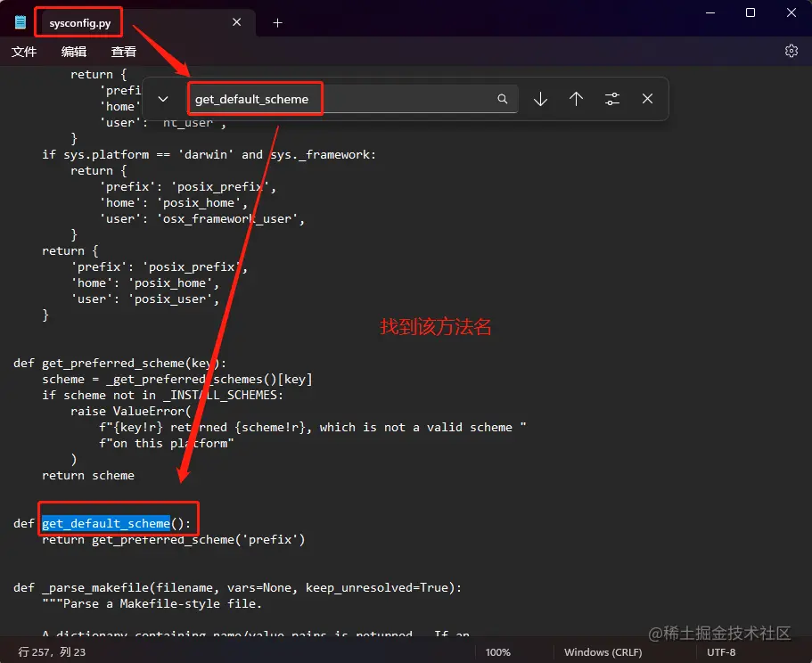This screenshot has width=812, height=663.
Task: Close the Notepad window
Action: click(x=791, y=12)
